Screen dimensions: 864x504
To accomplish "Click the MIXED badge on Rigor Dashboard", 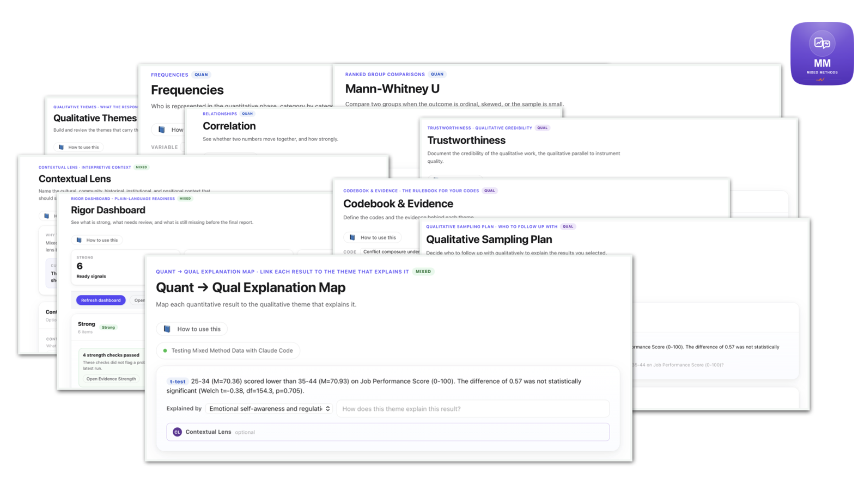I will coord(185,199).
